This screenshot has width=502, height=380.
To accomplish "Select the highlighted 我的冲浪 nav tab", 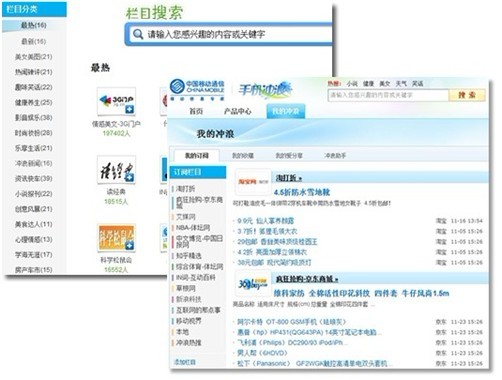I will pos(286,111).
